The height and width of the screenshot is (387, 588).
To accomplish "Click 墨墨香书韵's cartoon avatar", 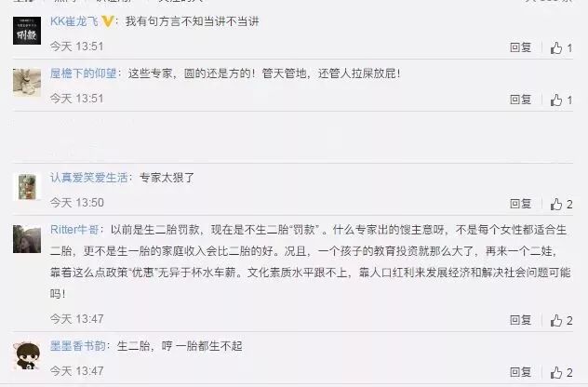I will pos(27,355).
